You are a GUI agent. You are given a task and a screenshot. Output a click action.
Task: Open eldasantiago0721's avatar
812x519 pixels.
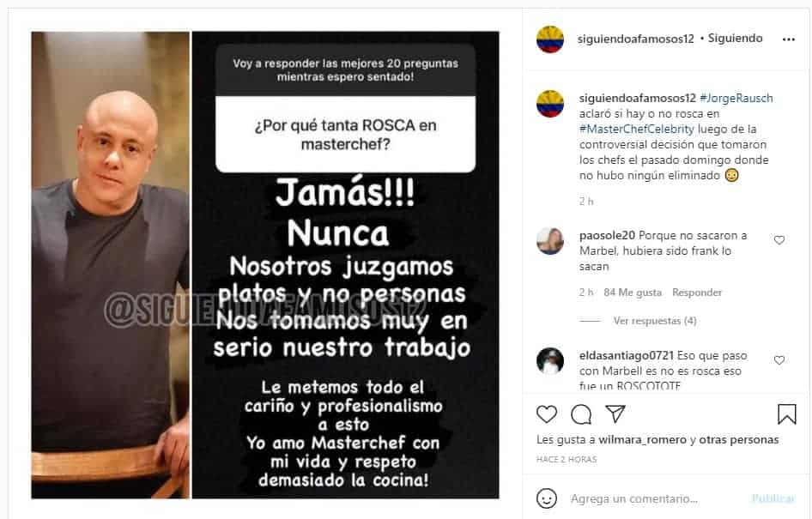[x=550, y=360]
